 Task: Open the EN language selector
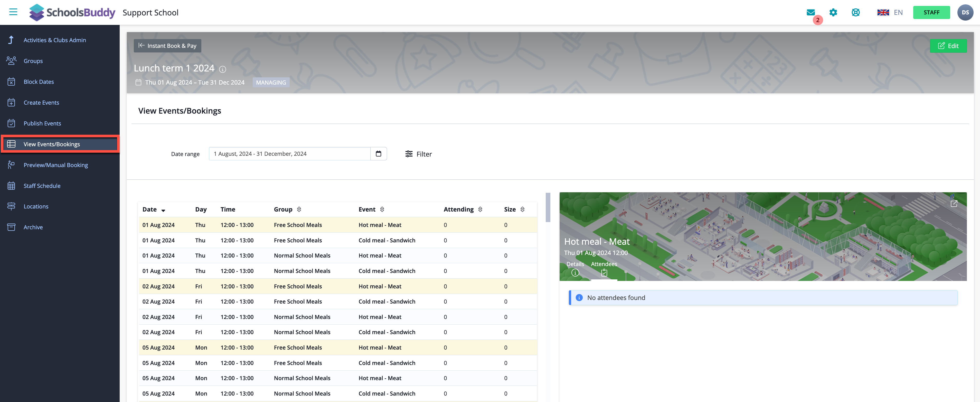[x=898, y=13]
